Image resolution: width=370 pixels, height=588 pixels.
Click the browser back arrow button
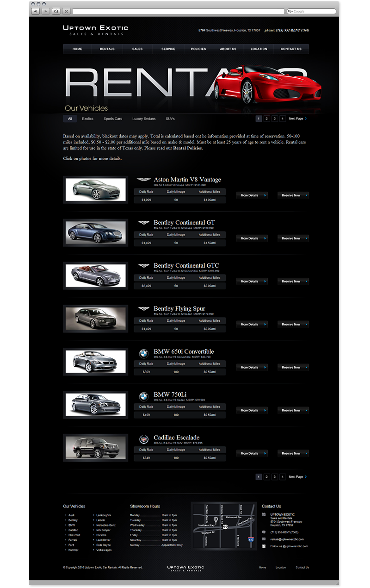(35, 11)
